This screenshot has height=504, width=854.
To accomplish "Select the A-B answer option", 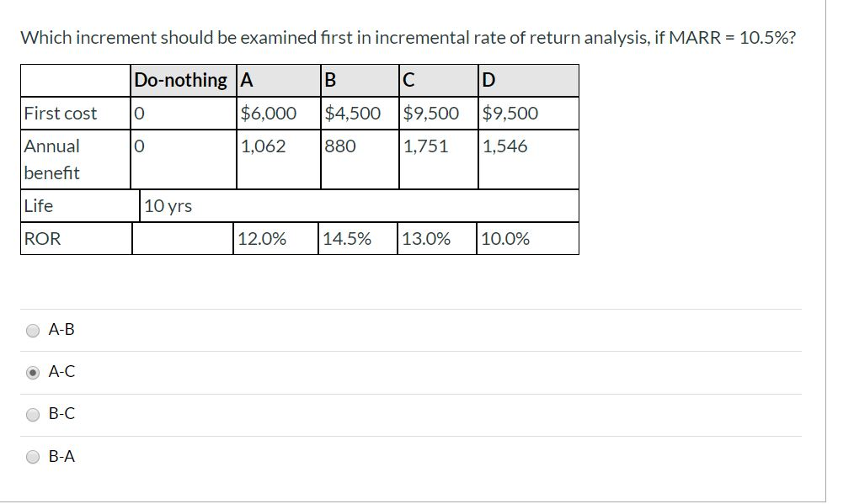I will click(x=31, y=329).
